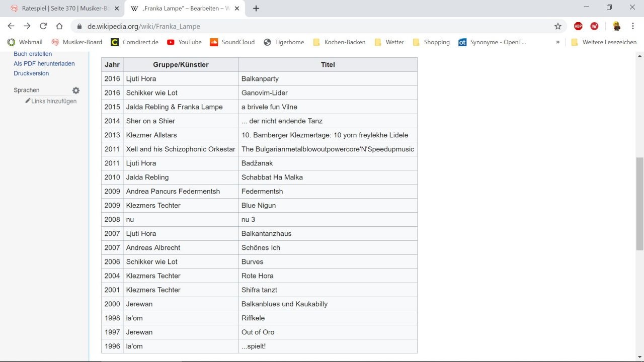Open the Tigerhome bookmark

pyautogui.click(x=284, y=42)
